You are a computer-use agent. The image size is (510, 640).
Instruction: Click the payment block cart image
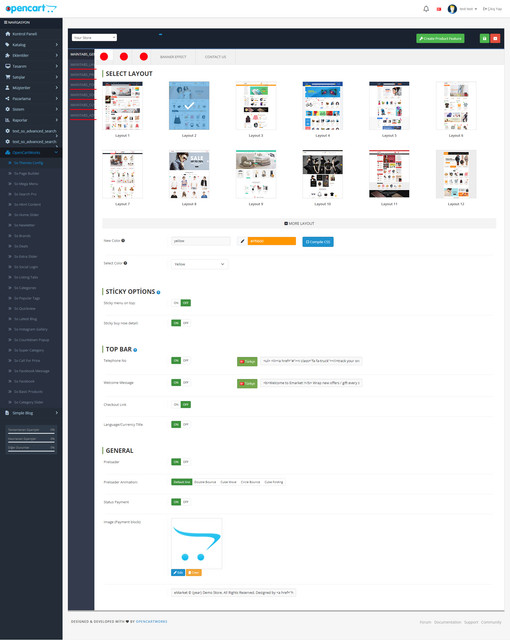tap(197, 543)
